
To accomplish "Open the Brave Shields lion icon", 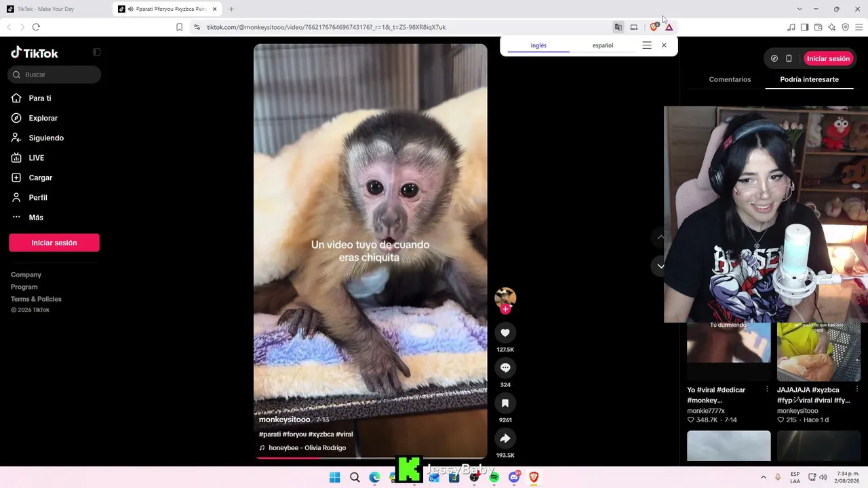I will (x=654, y=27).
